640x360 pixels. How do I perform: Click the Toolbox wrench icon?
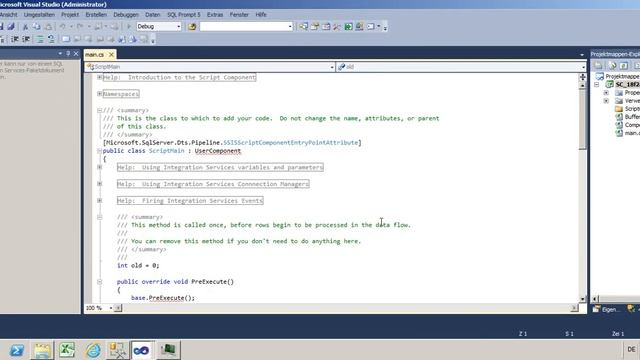click(x=337, y=27)
